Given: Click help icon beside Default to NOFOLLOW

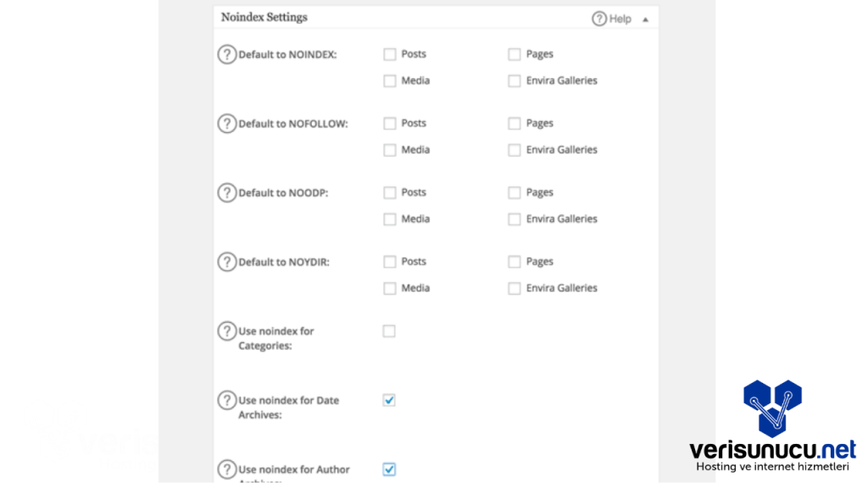Looking at the screenshot, I should (x=226, y=124).
